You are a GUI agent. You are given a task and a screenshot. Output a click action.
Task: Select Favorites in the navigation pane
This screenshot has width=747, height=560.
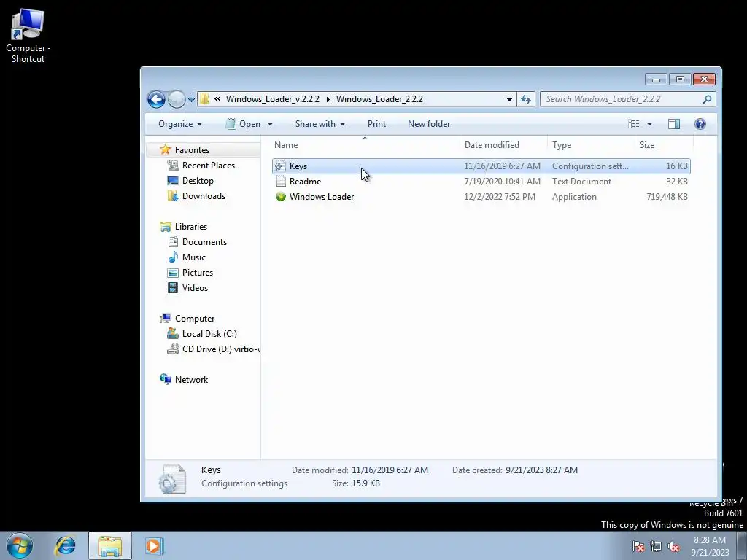point(192,150)
